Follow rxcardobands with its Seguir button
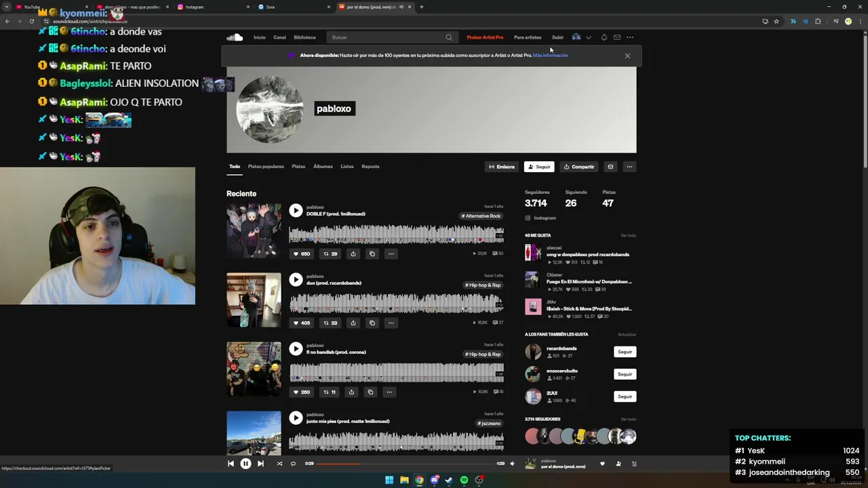This screenshot has width=868, height=488. pos(625,352)
